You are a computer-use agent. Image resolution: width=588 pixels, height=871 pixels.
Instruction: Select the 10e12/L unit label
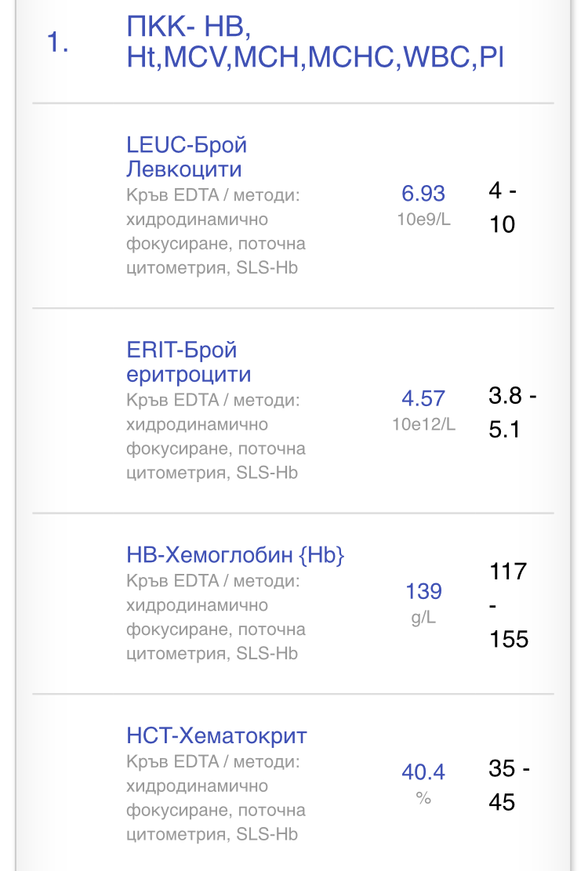(423, 424)
